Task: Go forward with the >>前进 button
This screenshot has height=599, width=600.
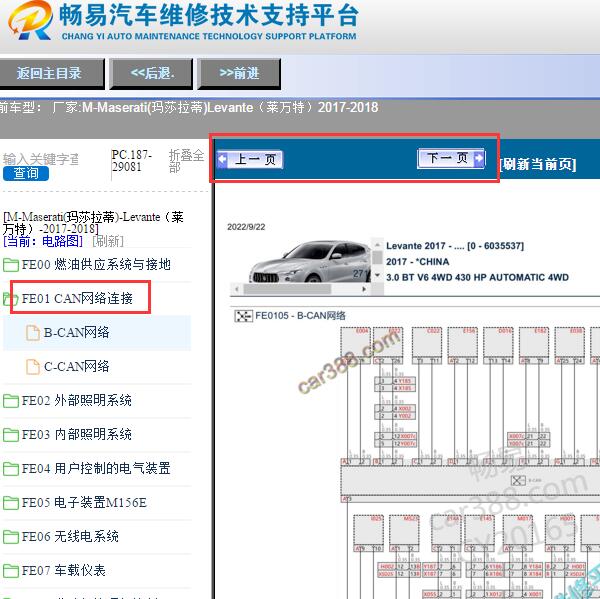Action: tap(239, 73)
